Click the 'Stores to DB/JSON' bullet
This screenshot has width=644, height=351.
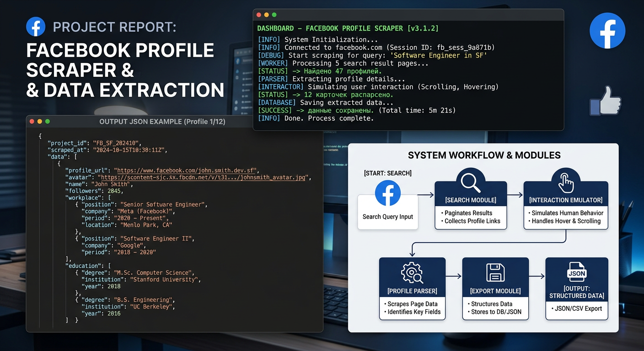click(x=494, y=312)
